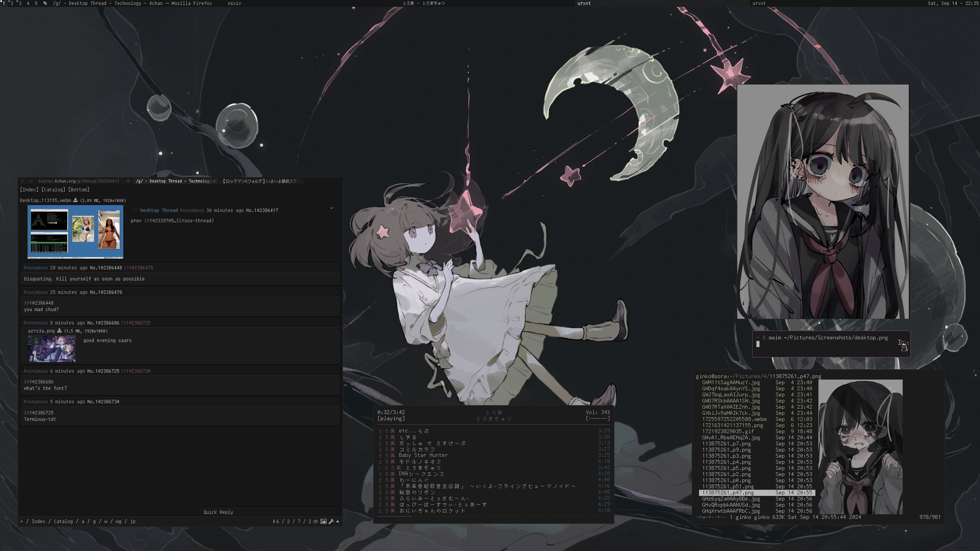980x551 pixels.
Task: Open post menu arrow on OP post
Action: coord(332,208)
